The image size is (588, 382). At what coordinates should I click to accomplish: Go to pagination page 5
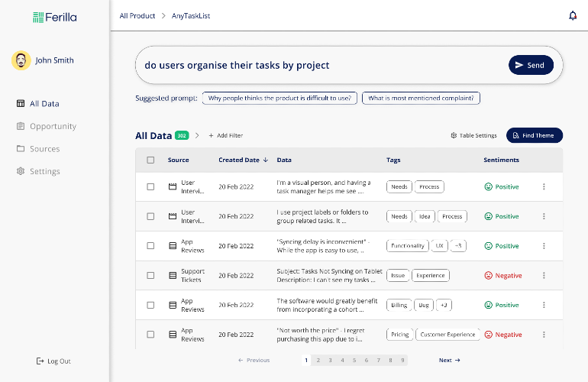click(354, 361)
